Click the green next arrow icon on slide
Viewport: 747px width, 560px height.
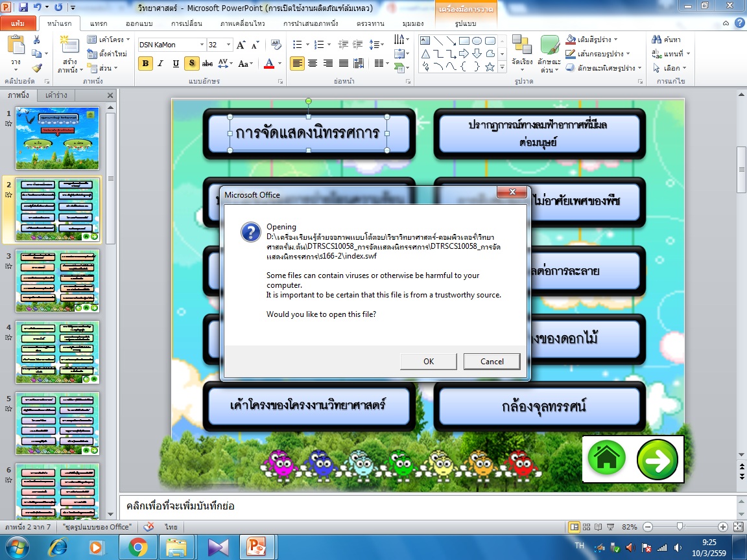tap(657, 459)
